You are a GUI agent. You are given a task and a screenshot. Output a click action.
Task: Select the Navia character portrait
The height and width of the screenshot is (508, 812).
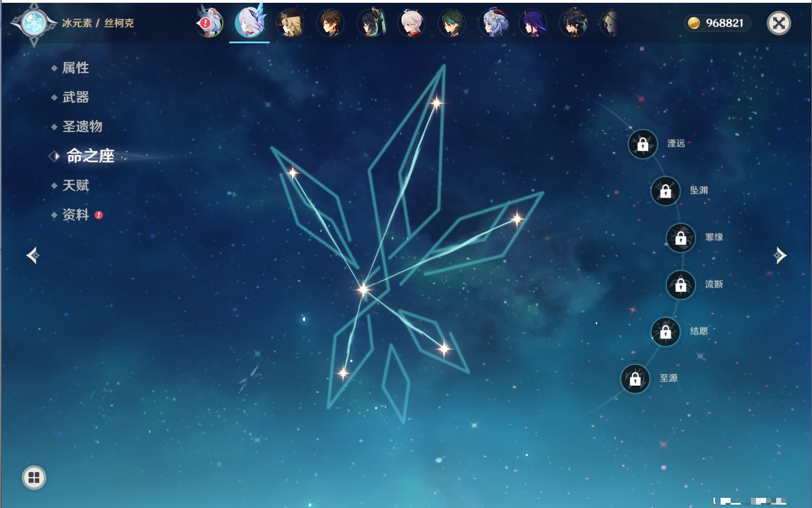pyautogui.click(x=290, y=23)
